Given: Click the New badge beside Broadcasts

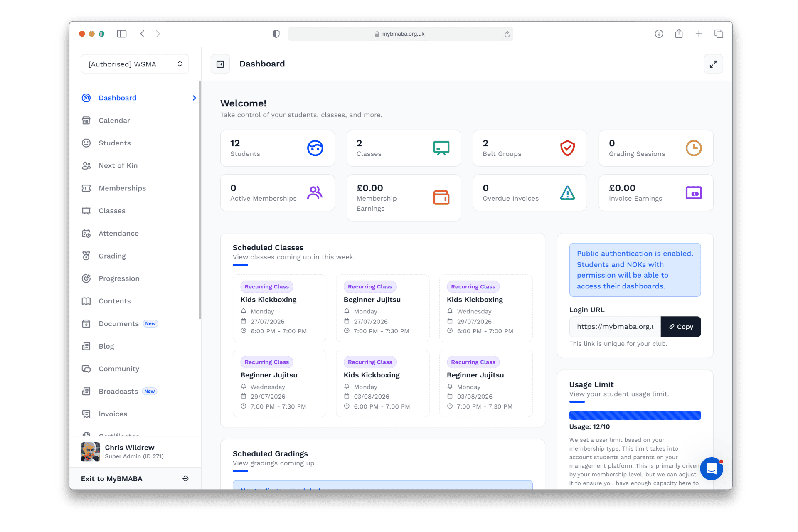Looking at the screenshot, I should click(x=150, y=392).
